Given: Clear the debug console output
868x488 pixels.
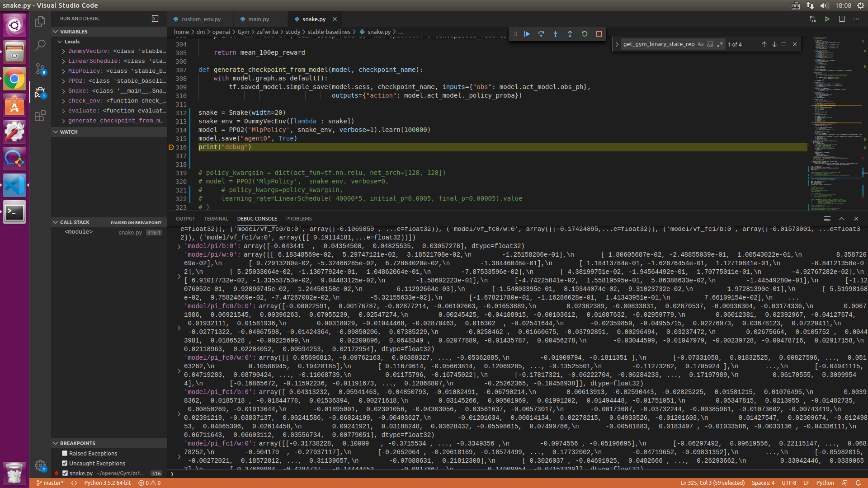Looking at the screenshot, I should tap(827, 219).
